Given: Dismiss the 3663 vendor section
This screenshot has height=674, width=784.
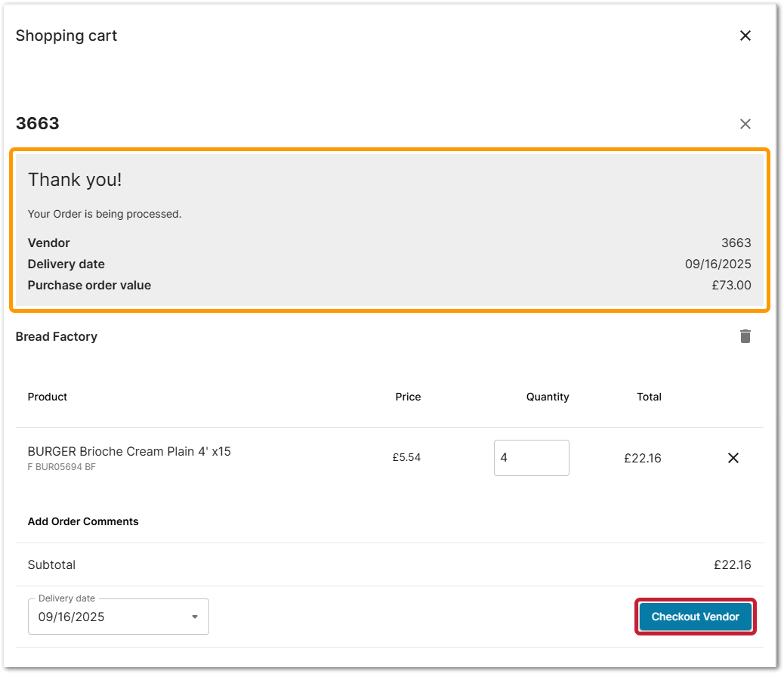Looking at the screenshot, I should pyautogui.click(x=745, y=124).
